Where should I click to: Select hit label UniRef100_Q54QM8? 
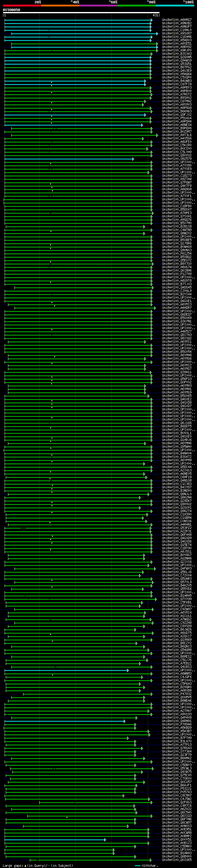[176, 650]
